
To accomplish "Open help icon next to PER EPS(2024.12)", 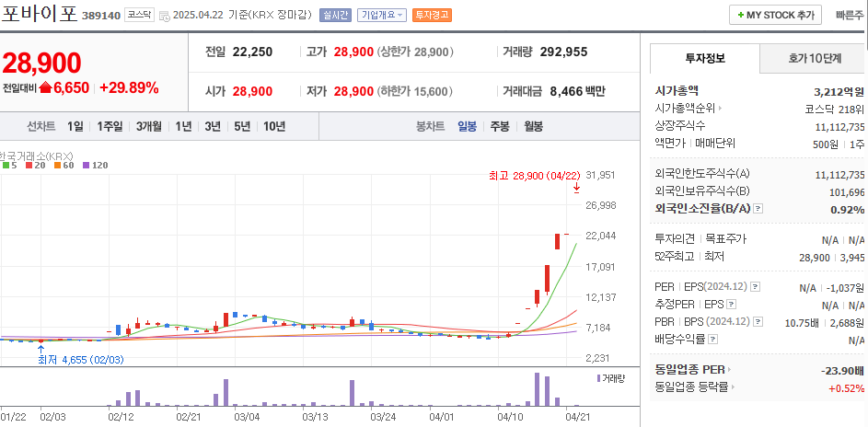I will (x=756, y=287).
